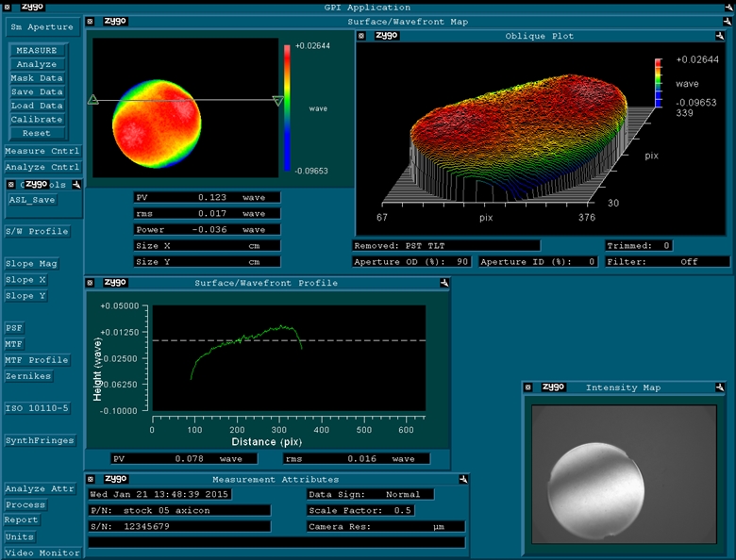Viewport: 736px width, 560px height.
Task: Expand the Analyze Attr window
Action: coord(39,488)
